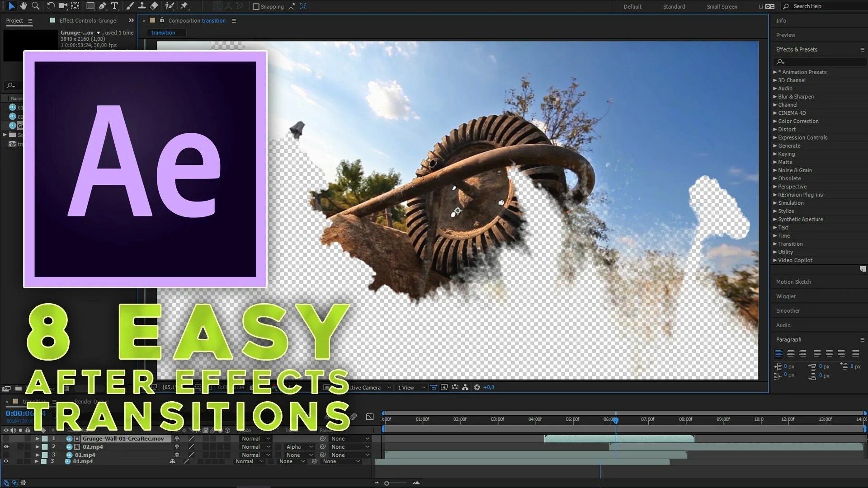Viewport: 868px width, 488px height.
Task: Select the Type tool
Action: (x=114, y=6)
